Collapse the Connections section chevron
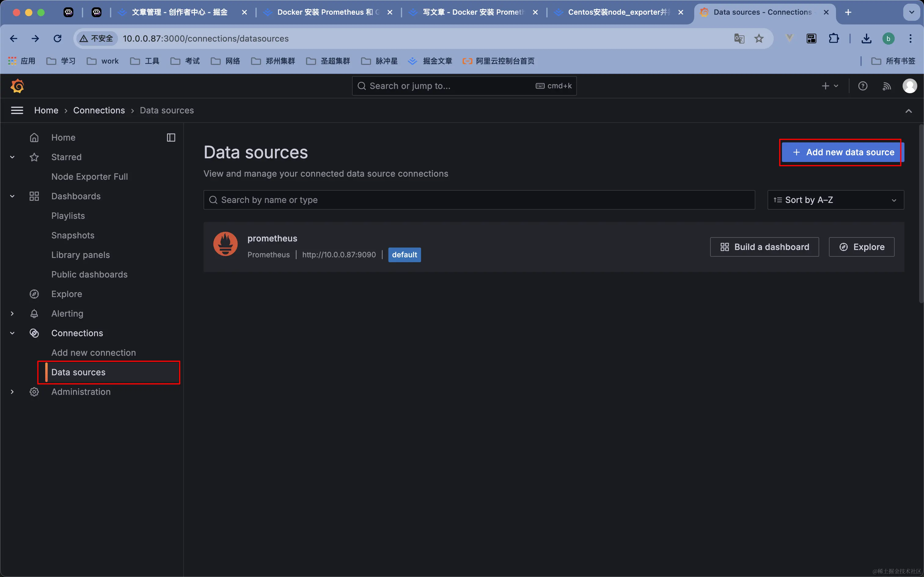The image size is (924, 577). pyautogui.click(x=12, y=333)
